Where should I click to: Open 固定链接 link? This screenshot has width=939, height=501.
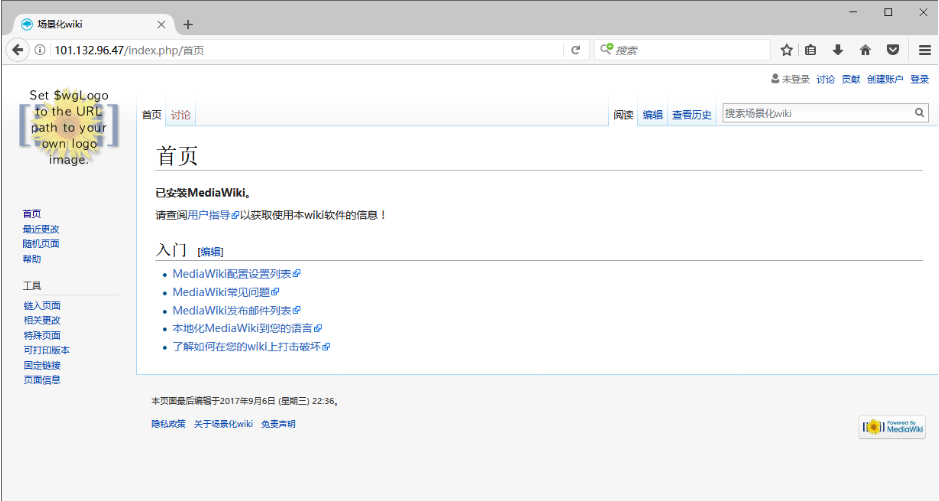click(x=42, y=365)
